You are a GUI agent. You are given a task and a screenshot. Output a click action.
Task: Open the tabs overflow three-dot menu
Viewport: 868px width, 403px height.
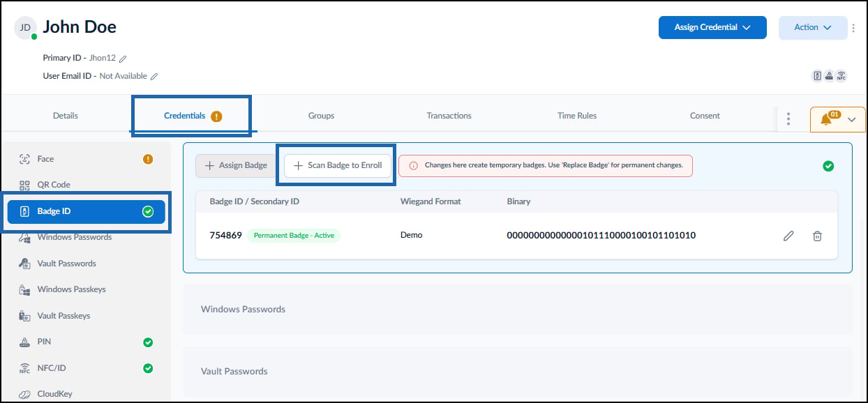click(788, 119)
